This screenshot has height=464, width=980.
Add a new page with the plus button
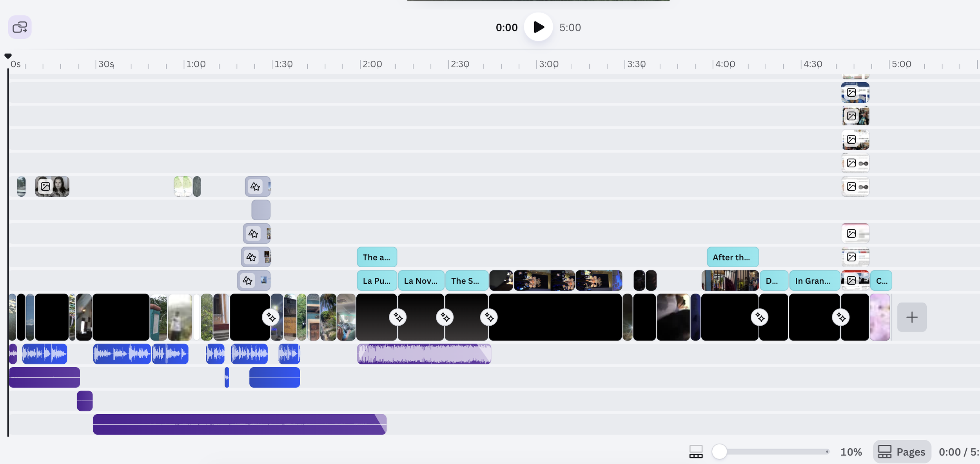(x=912, y=317)
